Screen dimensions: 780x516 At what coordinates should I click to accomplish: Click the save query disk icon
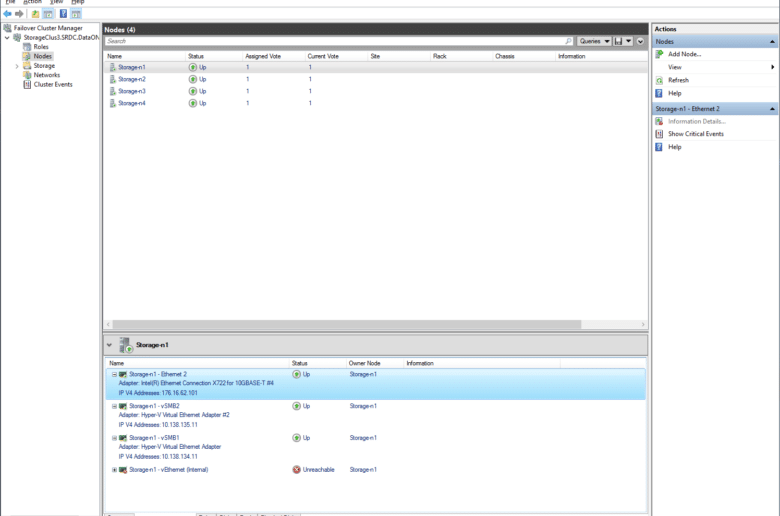click(x=618, y=41)
